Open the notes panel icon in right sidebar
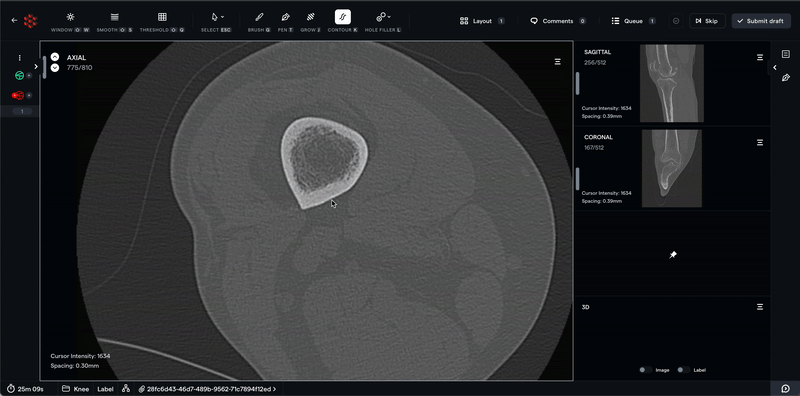 786,54
